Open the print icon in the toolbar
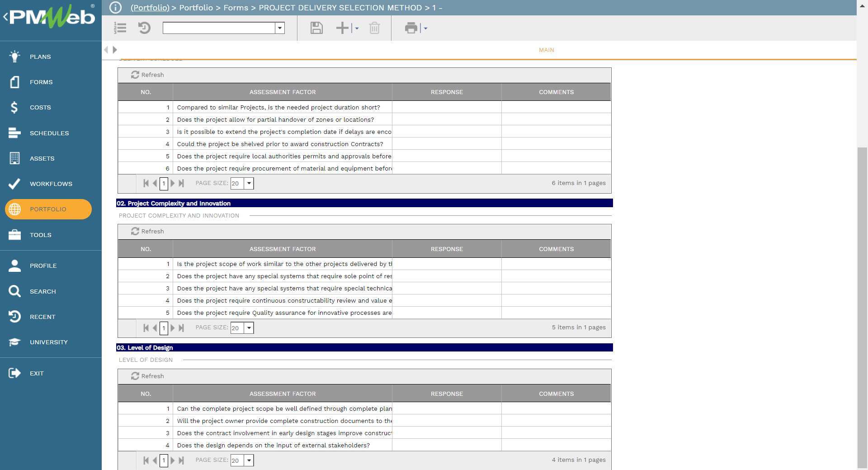The width and height of the screenshot is (868, 470). [410, 28]
